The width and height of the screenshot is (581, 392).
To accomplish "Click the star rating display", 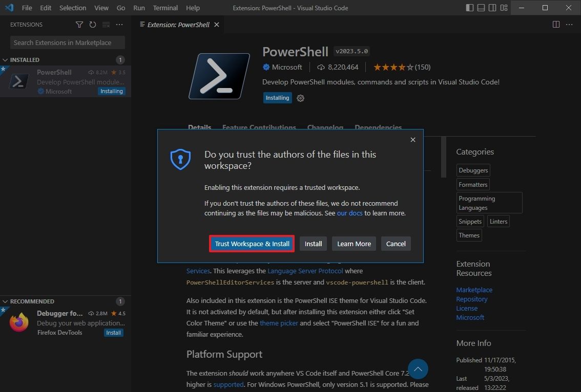I will tap(393, 67).
